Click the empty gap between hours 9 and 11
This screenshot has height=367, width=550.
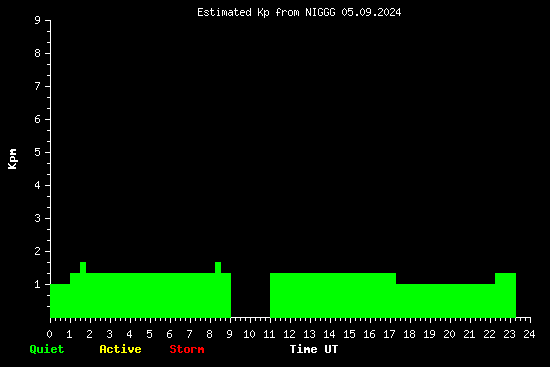click(250, 295)
